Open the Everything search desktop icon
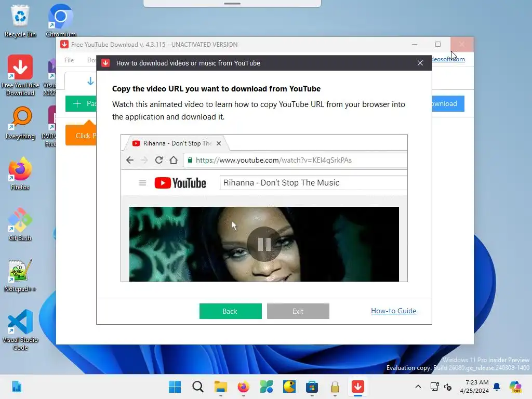 tap(20, 123)
